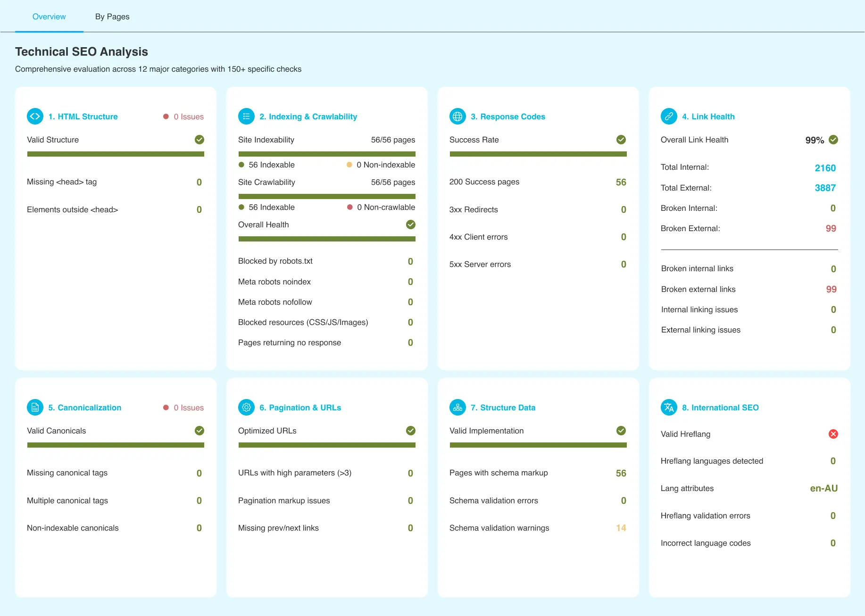The width and height of the screenshot is (865, 616).
Task: Open the 7. Structure Data heading
Action: (x=503, y=408)
